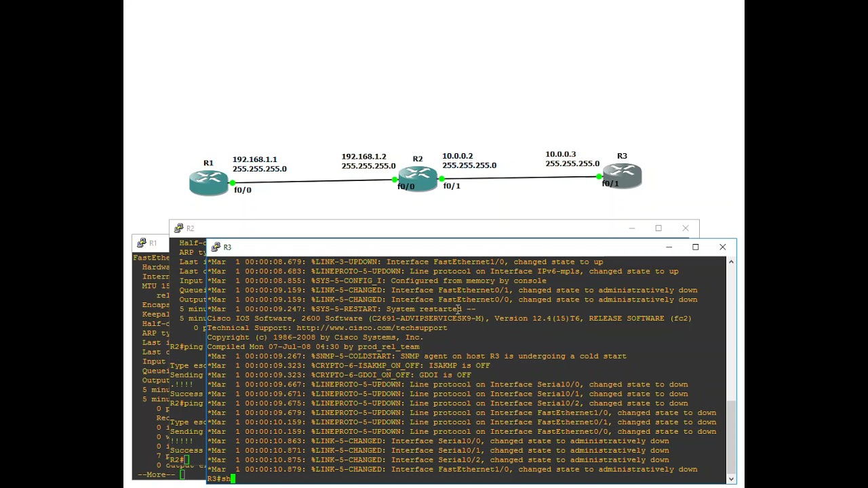Image resolution: width=868 pixels, height=488 pixels.
Task: Click the Cisco IOS Software version line
Action: pos(449,319)
